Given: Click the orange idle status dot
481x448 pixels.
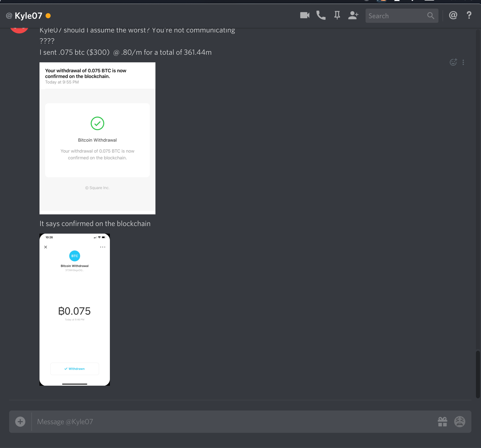Looking at the screenshot, I should point(48,16).
